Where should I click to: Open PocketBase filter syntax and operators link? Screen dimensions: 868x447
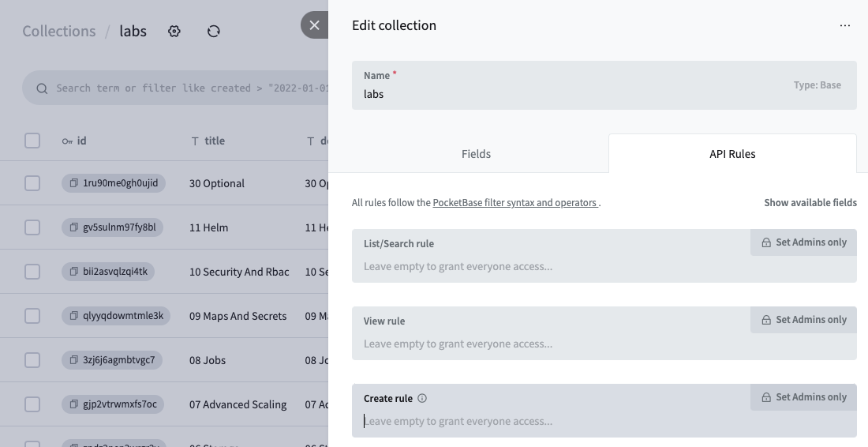515,203
